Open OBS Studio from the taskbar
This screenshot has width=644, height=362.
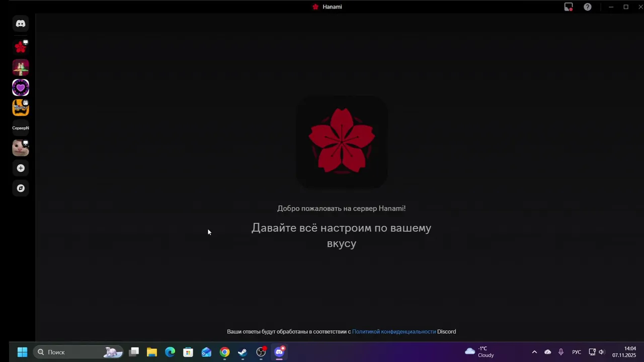[261, 352]
